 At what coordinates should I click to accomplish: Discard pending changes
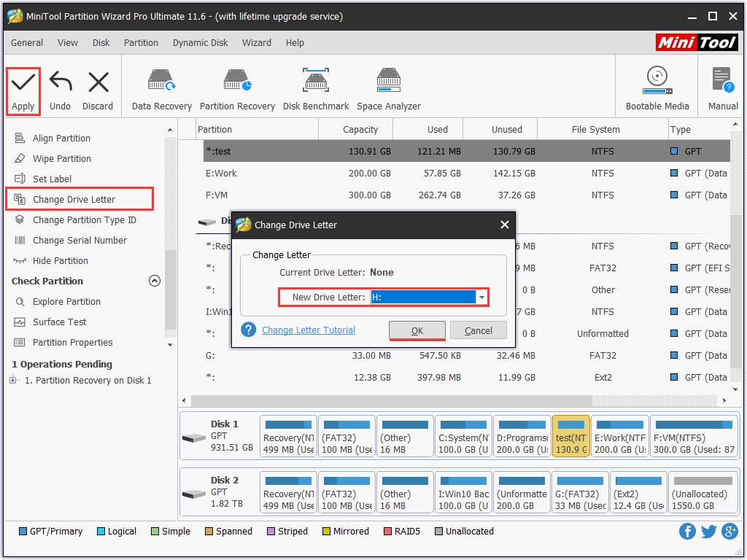98,90
